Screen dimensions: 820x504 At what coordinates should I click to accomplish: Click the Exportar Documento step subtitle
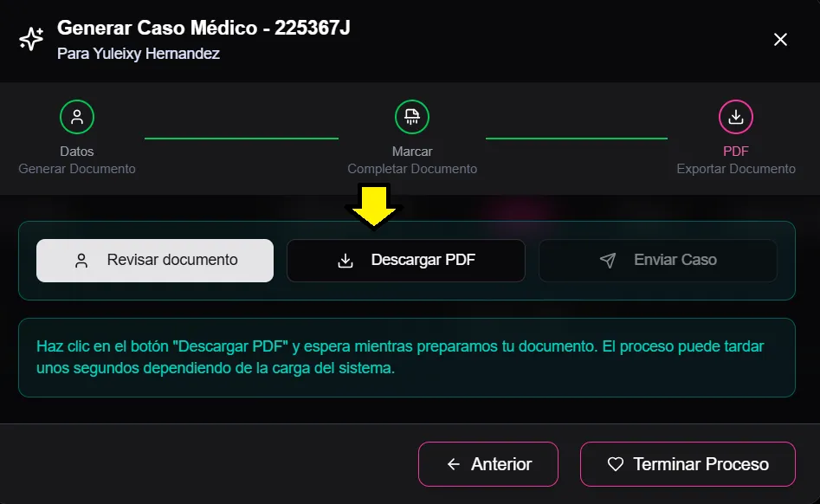(x=736, y=169)
